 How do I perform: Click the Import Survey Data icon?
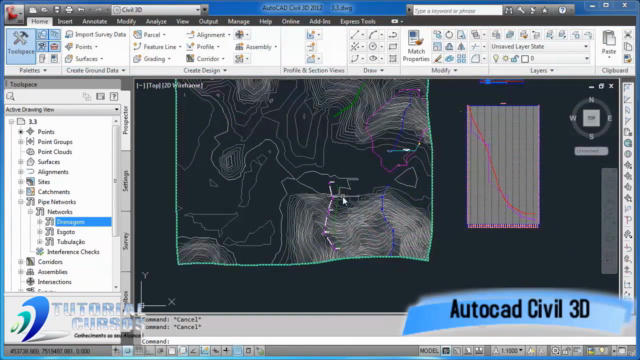click(x=69, y=35)
